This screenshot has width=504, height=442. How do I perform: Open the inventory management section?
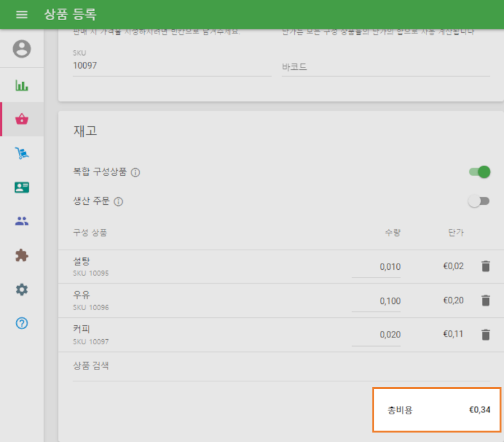[21, 153]
